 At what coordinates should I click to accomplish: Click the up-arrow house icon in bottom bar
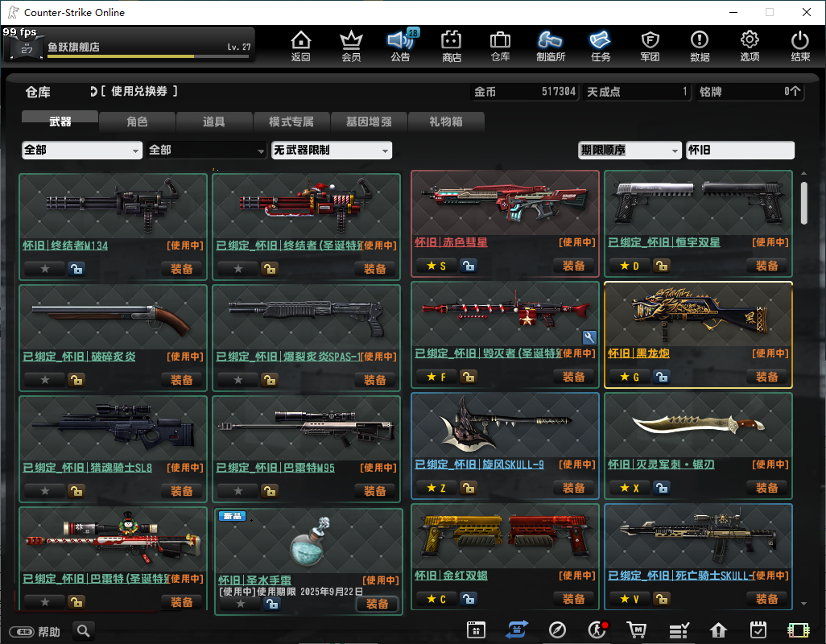(718, 630)
